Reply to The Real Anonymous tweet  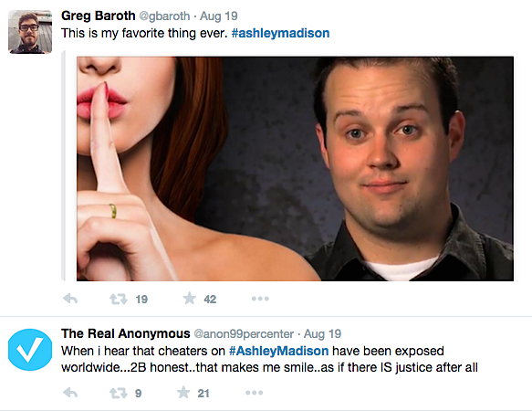(x=70, y=393)
